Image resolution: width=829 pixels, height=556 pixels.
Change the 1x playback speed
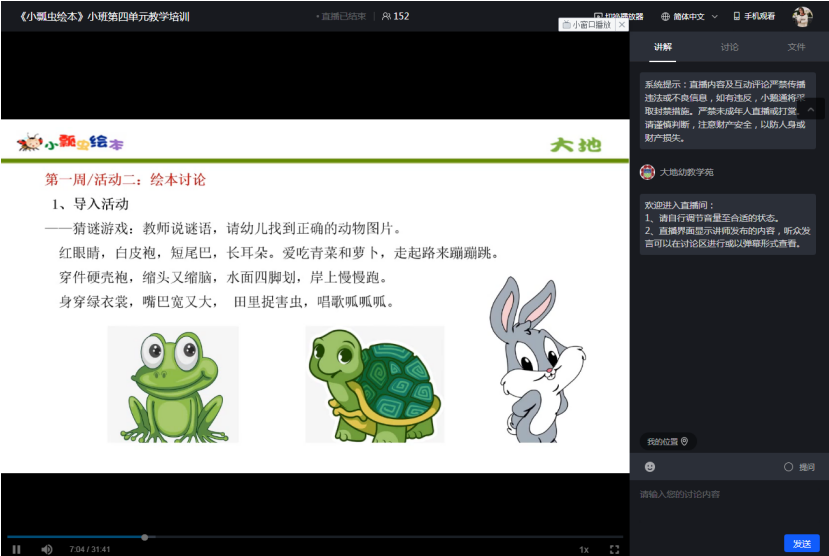click(x=584, y=550)
